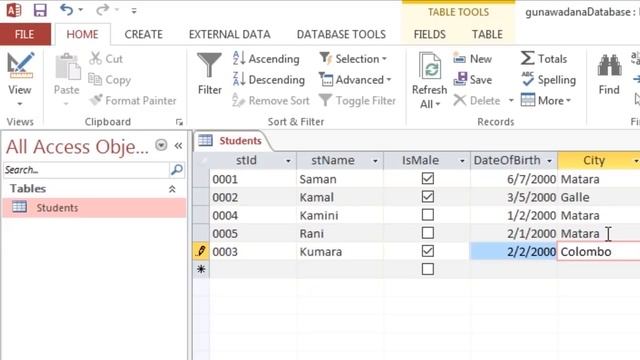Check IsMale in the new record row
This screenshot has width=640, height=360.
[x=427, y=269]
